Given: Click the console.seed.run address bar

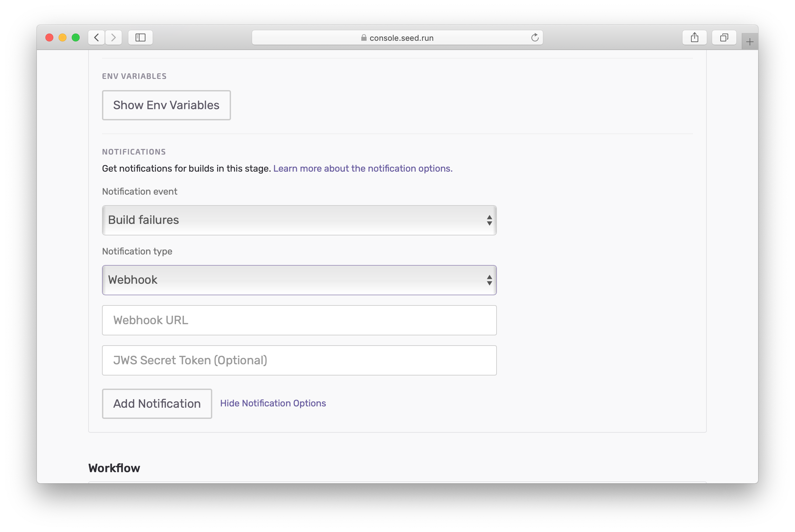Looking at the screenshot, I should 398,38.
